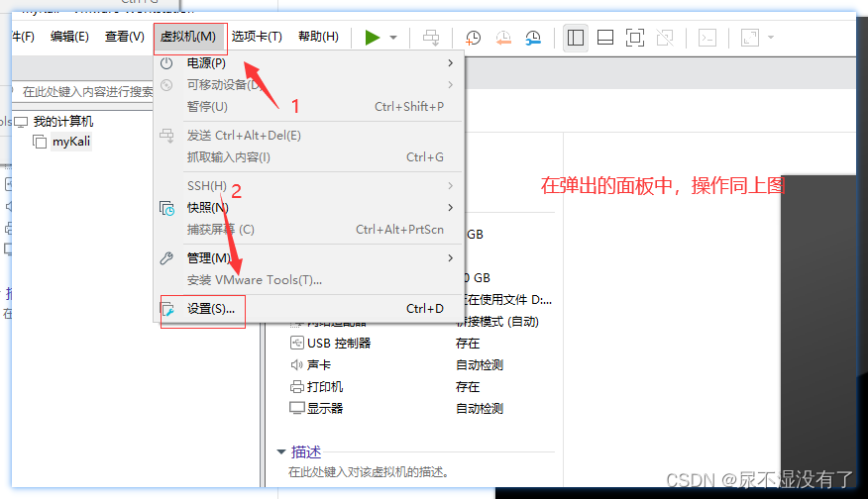Click the settings icon beside 设置(S)

[167, 309]
